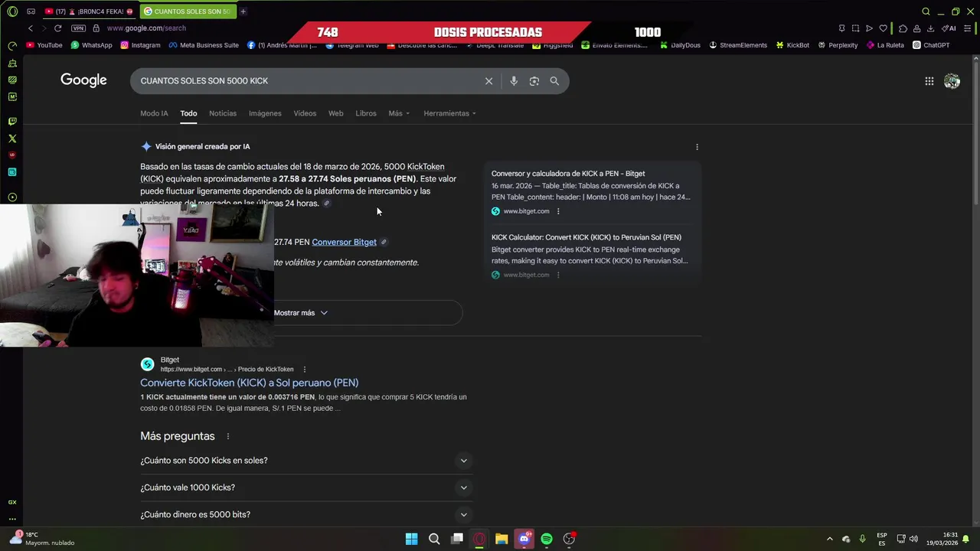This screenshot has width=980, height=551.
Task: Open Google account profile avatar
Action: pyautogui.click(x=952, y=81)
